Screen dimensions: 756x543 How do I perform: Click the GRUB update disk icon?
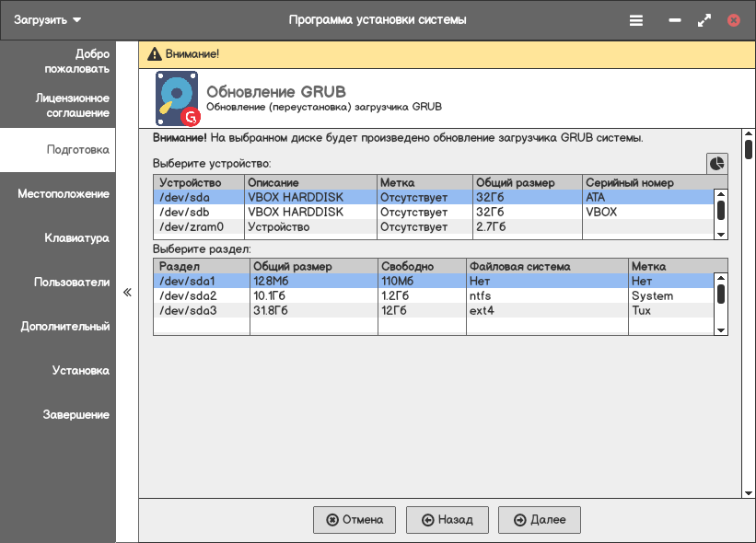(x=178, y=99)
